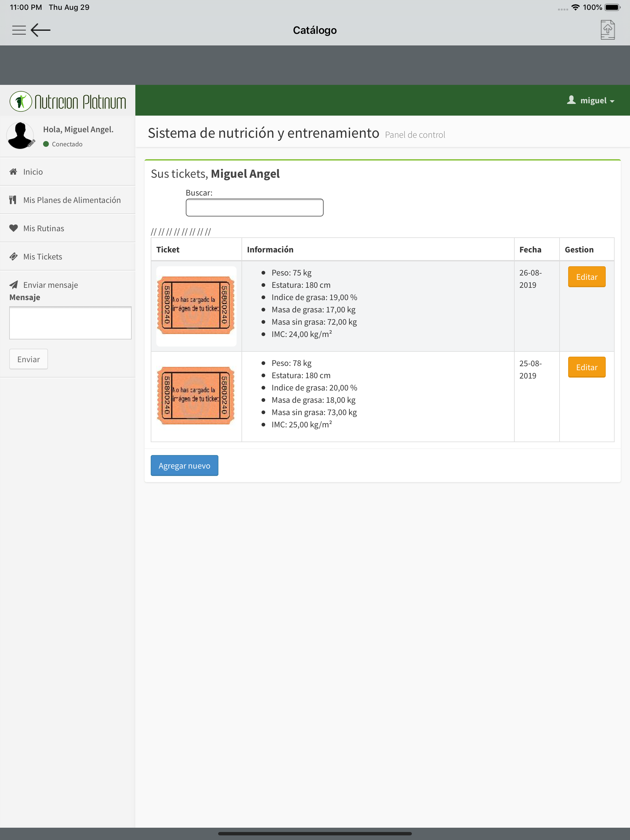The width and height of the screenshot is (630, 840).
Task: Click the paper plane Enviar mensaje icon
Action: pos(13,285)
